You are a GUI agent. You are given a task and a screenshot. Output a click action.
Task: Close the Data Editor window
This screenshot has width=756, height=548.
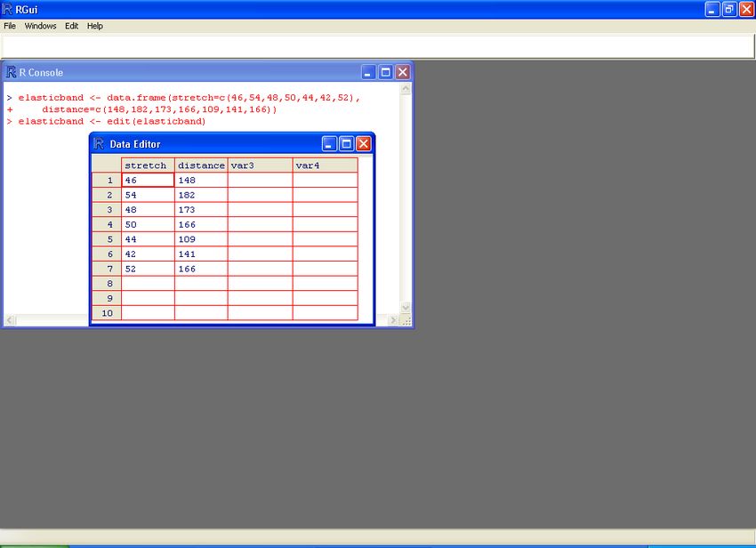point(363,144)
